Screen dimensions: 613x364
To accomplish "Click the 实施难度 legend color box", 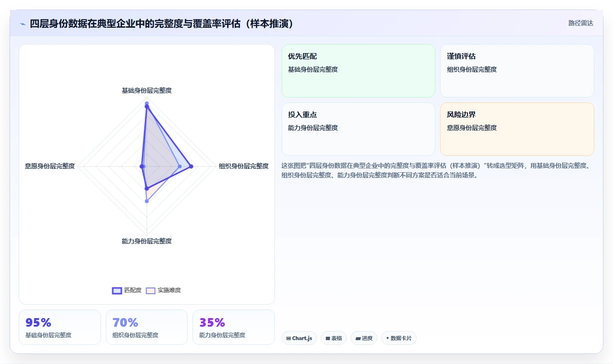I will (151, 290).
